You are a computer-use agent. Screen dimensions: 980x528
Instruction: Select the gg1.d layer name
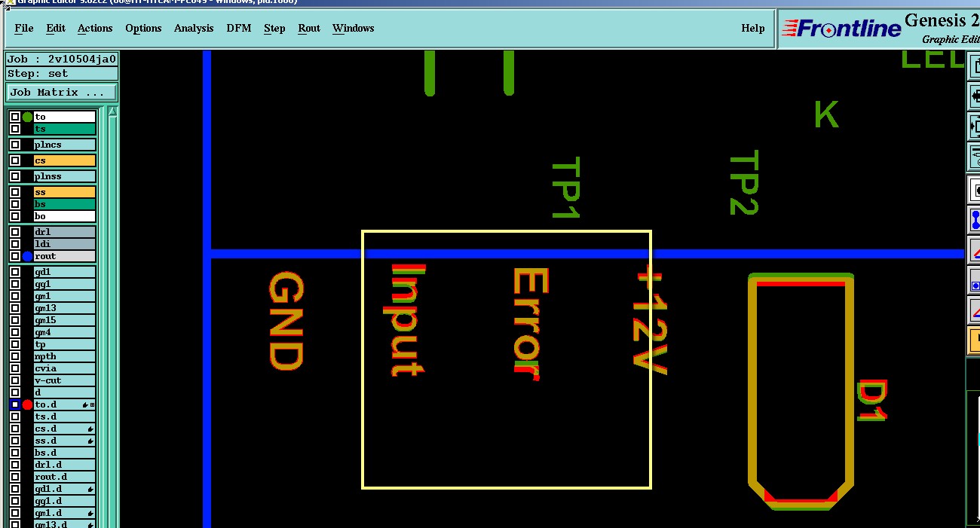pyautogui.click(x=65, y=501)
